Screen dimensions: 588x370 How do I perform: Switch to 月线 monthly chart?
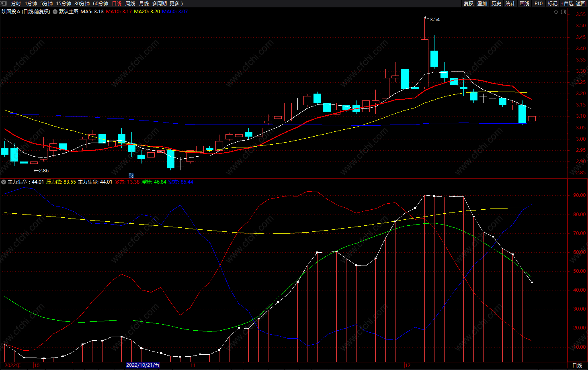[x=144, y=3]
